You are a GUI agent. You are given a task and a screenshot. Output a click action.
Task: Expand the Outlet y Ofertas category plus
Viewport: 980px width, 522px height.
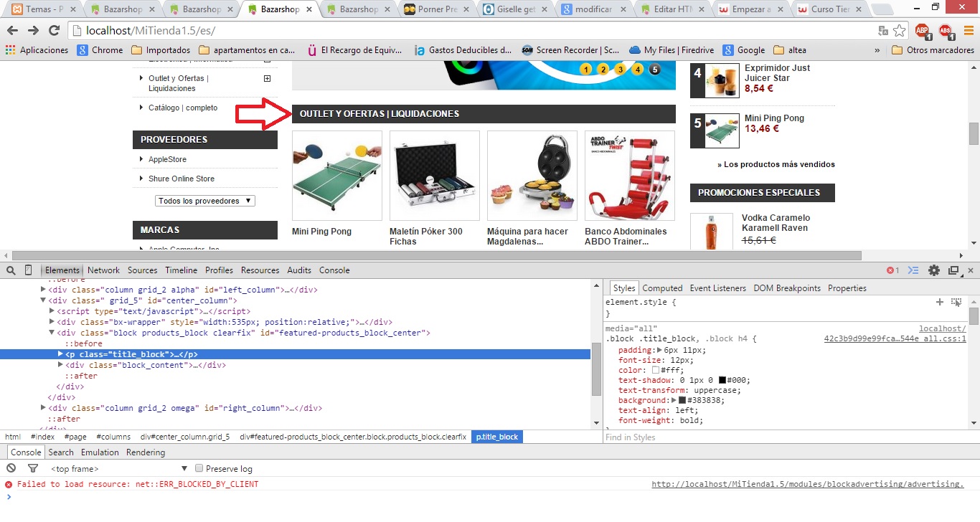(268, 78)
